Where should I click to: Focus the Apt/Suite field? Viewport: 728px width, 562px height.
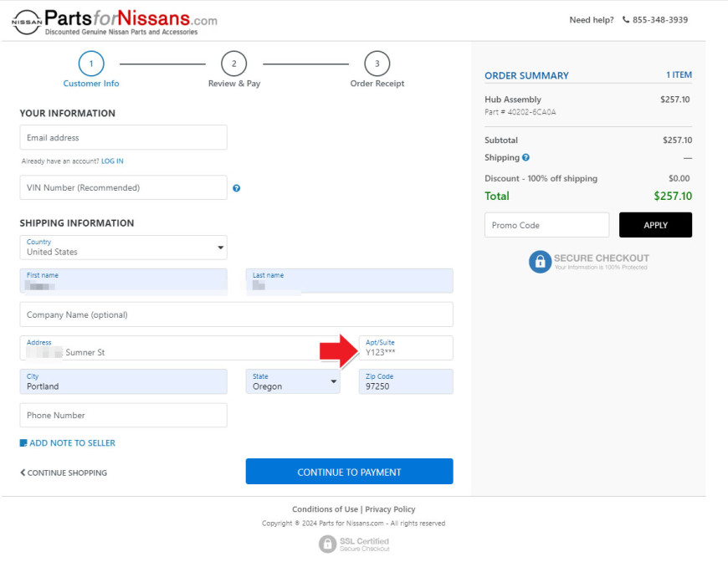coord(406,348)
